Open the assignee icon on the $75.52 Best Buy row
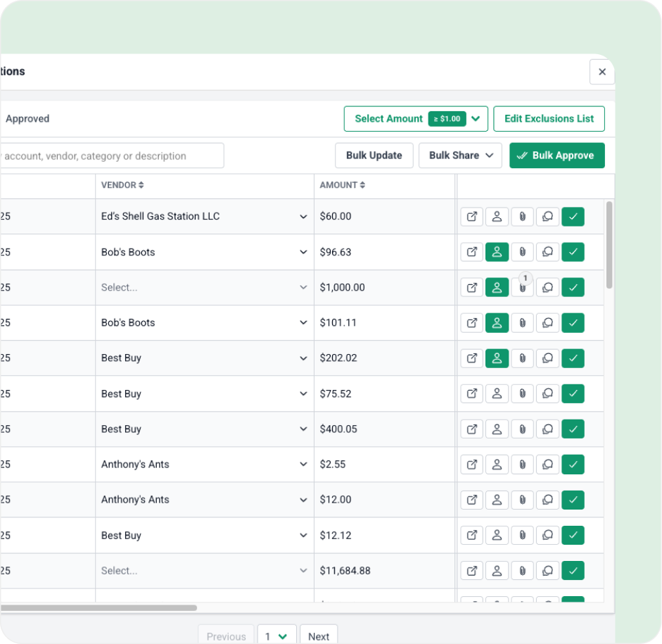Image resolution: width=662 pixels, height=644 pixels. tap(497, 393)
